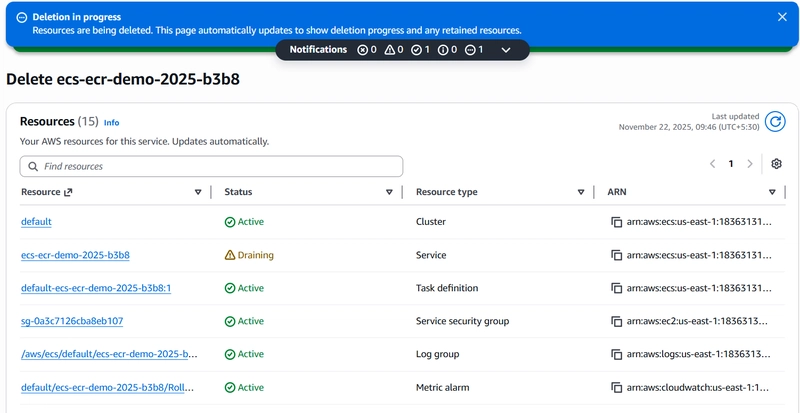Copy the security group ARN

point(617,321)
